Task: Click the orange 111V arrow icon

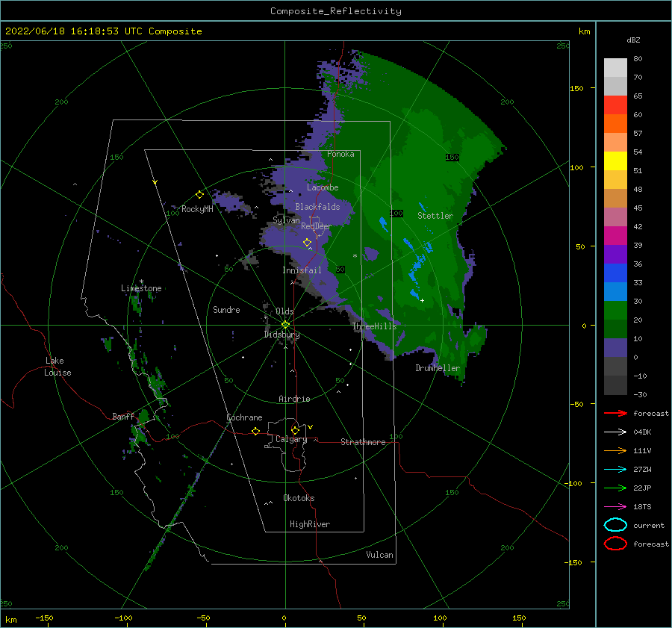Action: [615, 450]
